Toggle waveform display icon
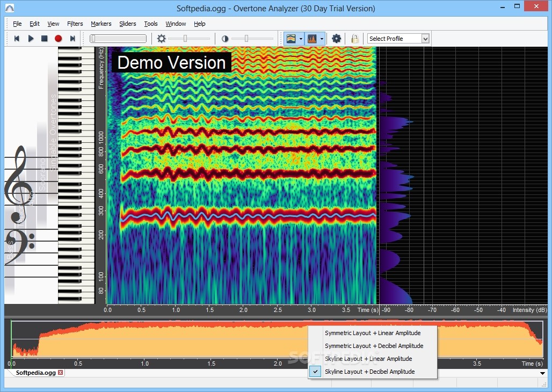 point(312,39)
